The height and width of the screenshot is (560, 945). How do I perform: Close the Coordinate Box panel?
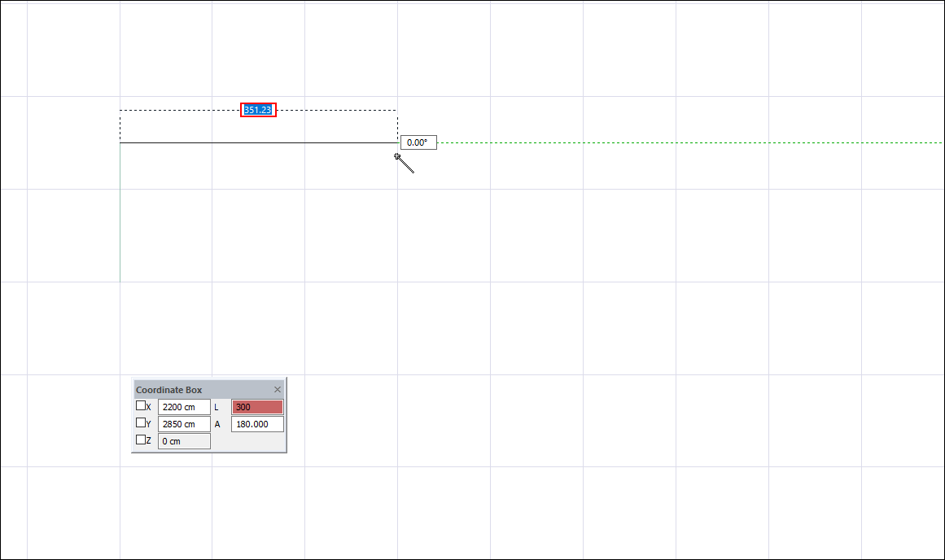coord(278,389)
